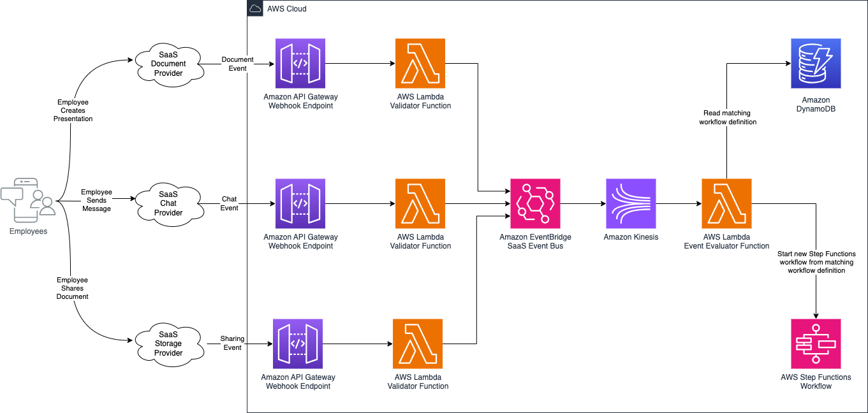
Task: Click the 'Chat Event' label
Action: click(229, 204)
